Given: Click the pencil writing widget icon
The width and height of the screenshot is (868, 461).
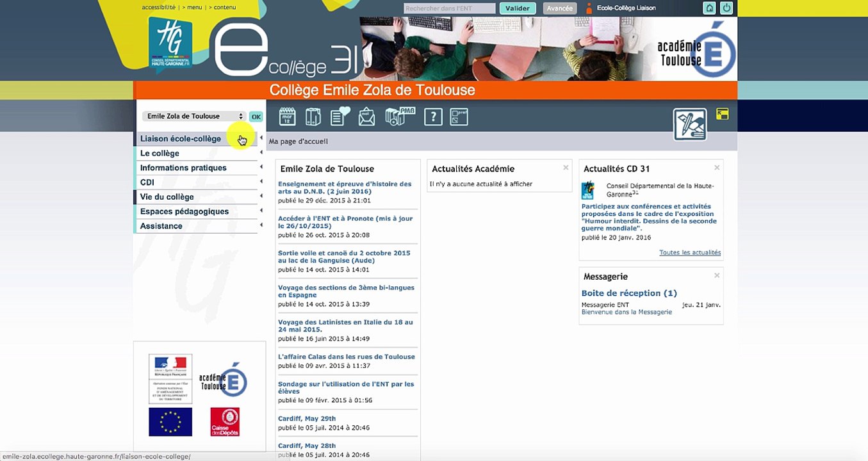Looking at the screenshot, I should point(690,124).
